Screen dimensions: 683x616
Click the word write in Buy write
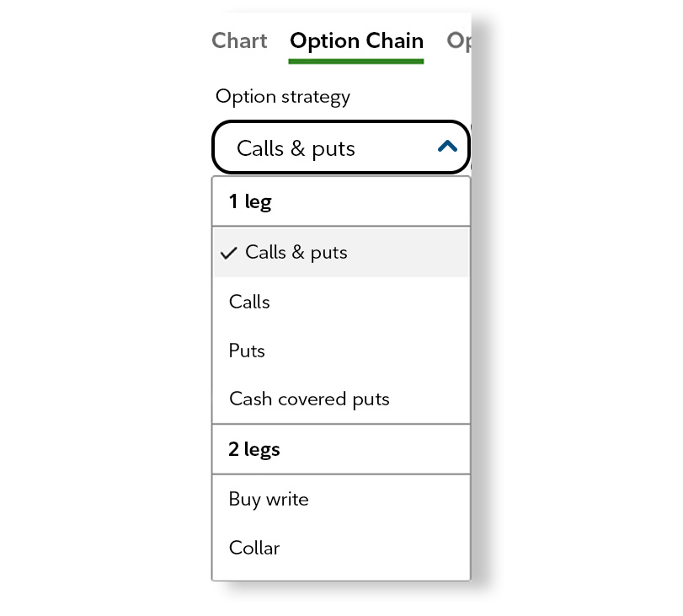point(287,499)
